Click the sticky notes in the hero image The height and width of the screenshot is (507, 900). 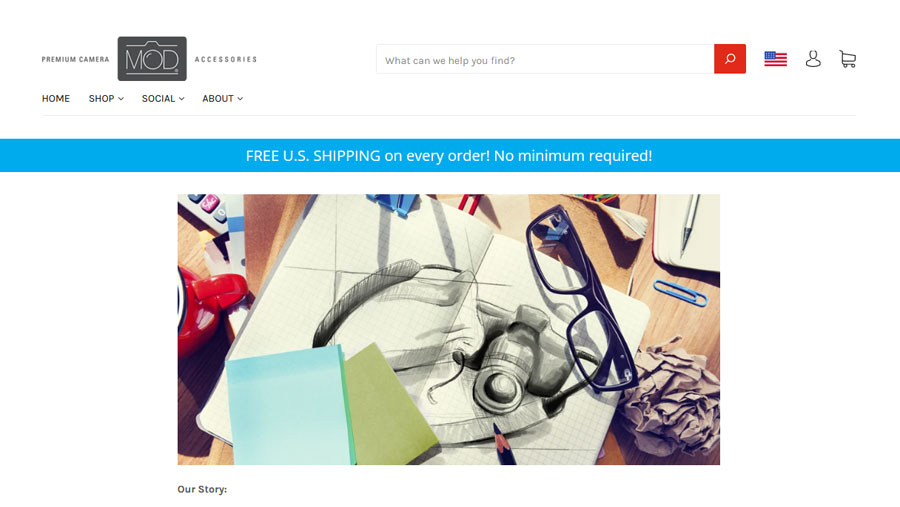click(x=330, y=405)
